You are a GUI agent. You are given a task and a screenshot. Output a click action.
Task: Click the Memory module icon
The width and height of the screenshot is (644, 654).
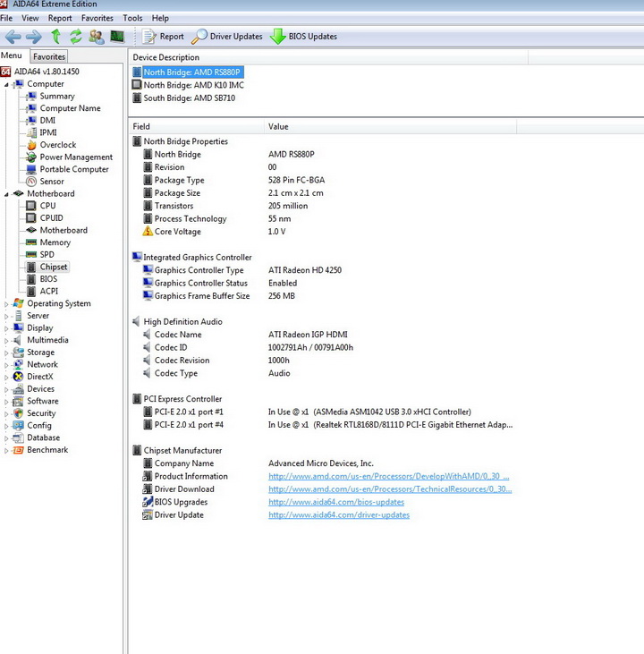coord(31,242)
